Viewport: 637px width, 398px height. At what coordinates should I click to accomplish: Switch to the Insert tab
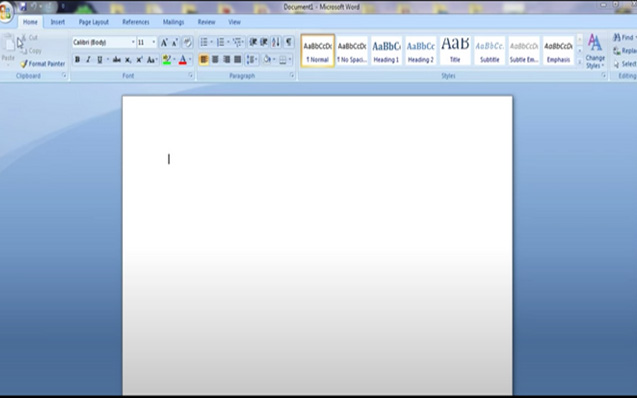pos(57,22)
